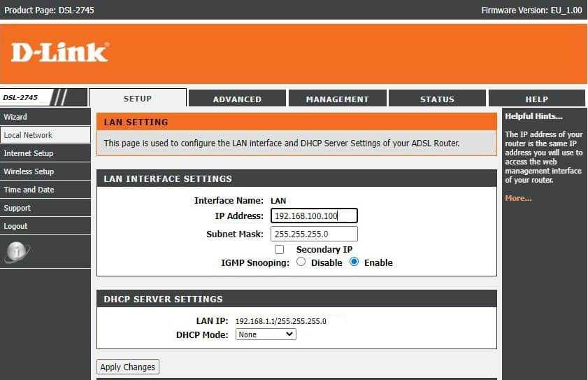Viewport: 588px width, 380px height.
Task: Click the D-Link logo in the banner
Action: coord(60,52)
